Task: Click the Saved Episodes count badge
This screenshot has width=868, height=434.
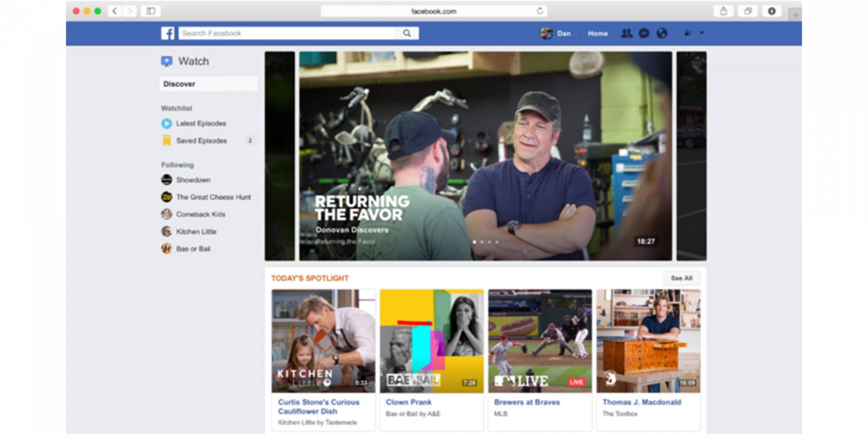Action: click(x=250, y=140)
